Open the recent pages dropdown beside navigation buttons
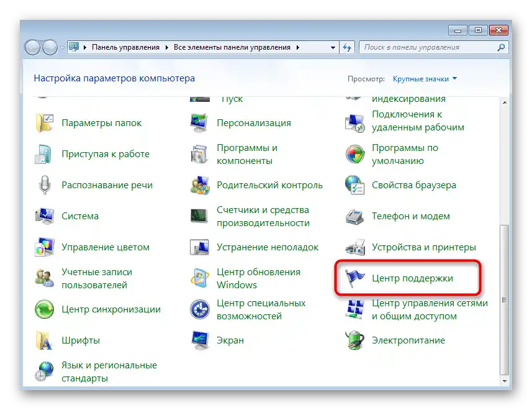Screen dimensions: 532x410 tap(62, 47)
